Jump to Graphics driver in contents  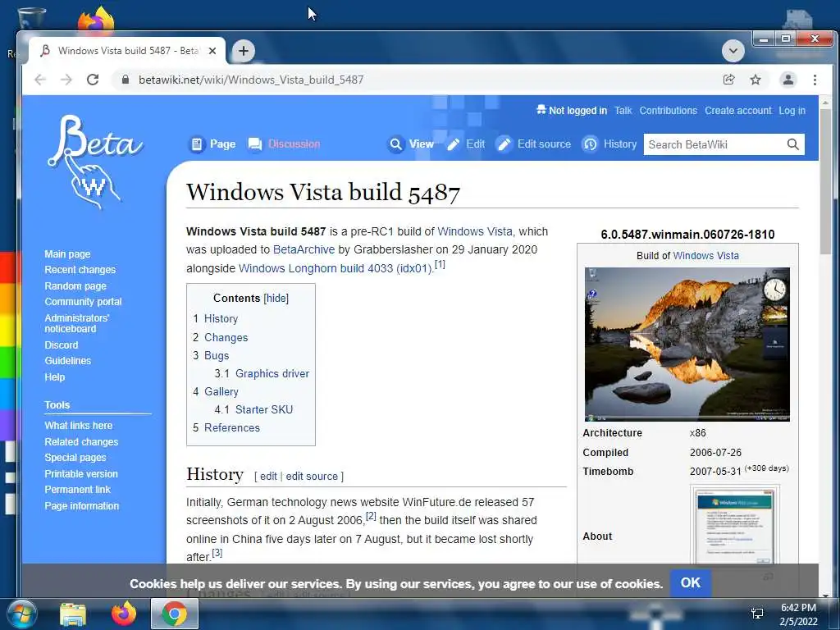click(272, 373)
